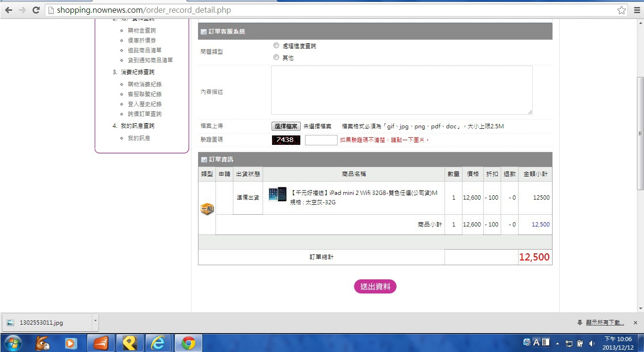
Task: Go back with the browser back arrow
Action: click(x=8, y=10)
